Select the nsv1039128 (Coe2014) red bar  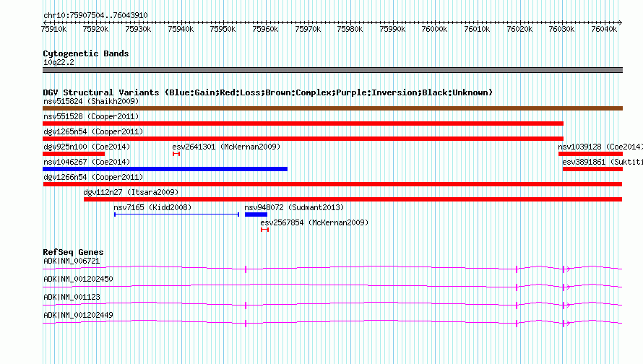590,154
